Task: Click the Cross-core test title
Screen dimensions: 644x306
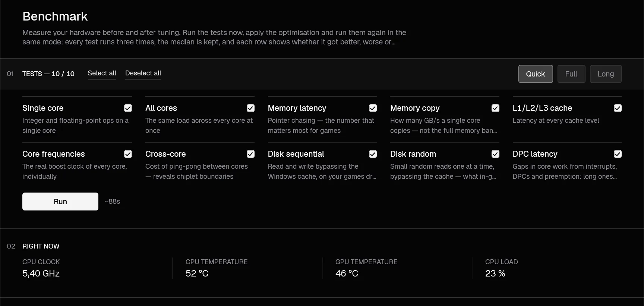Action: click(x=165, y=154)
